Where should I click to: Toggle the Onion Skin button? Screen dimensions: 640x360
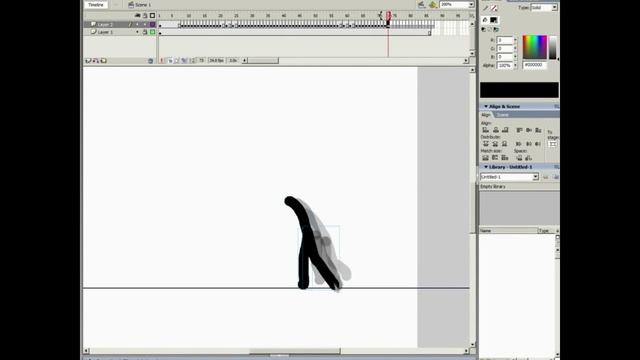[x=170, y=60]
